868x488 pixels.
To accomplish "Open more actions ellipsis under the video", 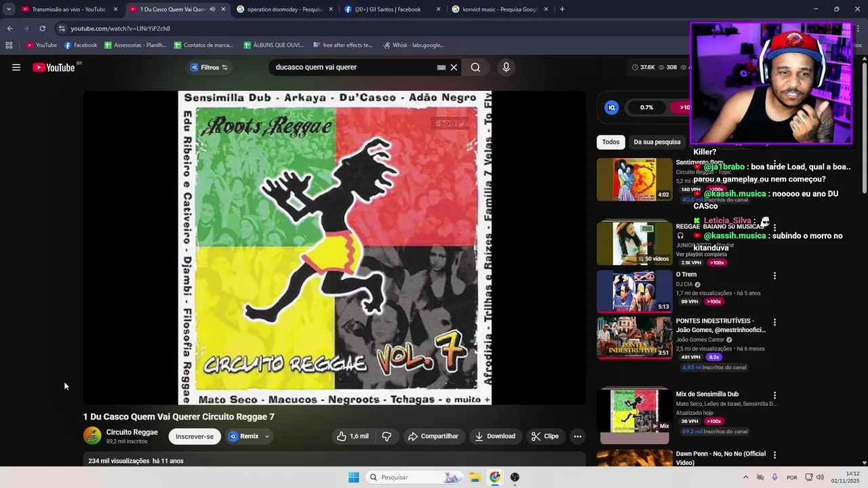I will 578,436.
